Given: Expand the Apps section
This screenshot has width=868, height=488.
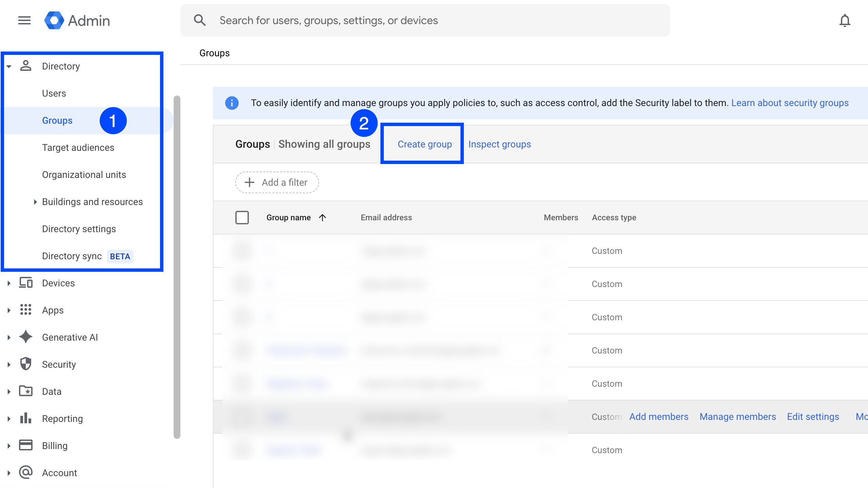Looking at the screenshot, I should [x=9, y=310].
